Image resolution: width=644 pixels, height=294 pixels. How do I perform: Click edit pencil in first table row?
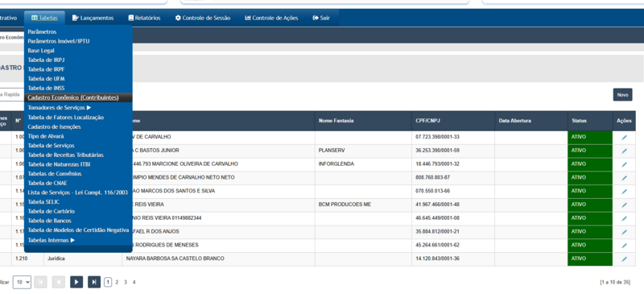pyautogui.click(x=624, y=138)
